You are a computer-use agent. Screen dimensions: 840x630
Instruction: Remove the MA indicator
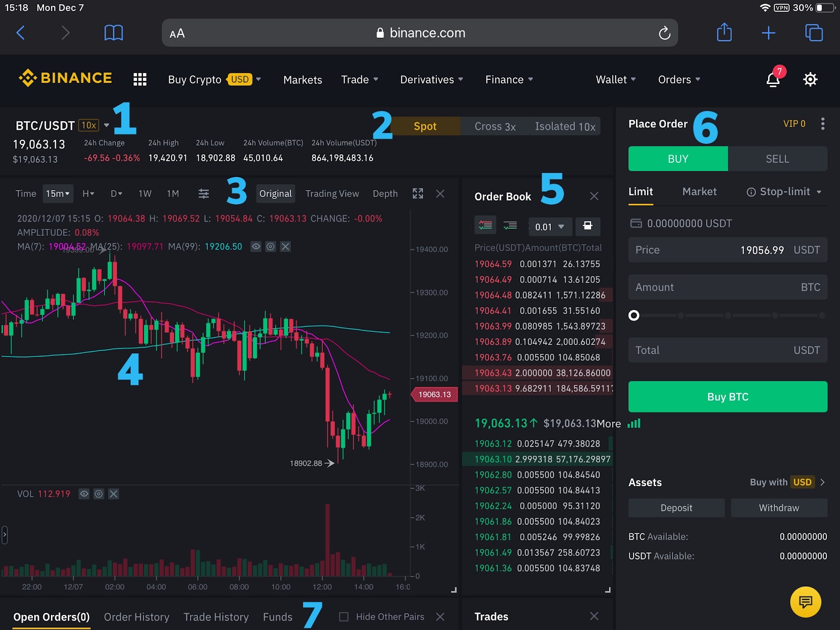pyautogui.click(x=285, y=247)
